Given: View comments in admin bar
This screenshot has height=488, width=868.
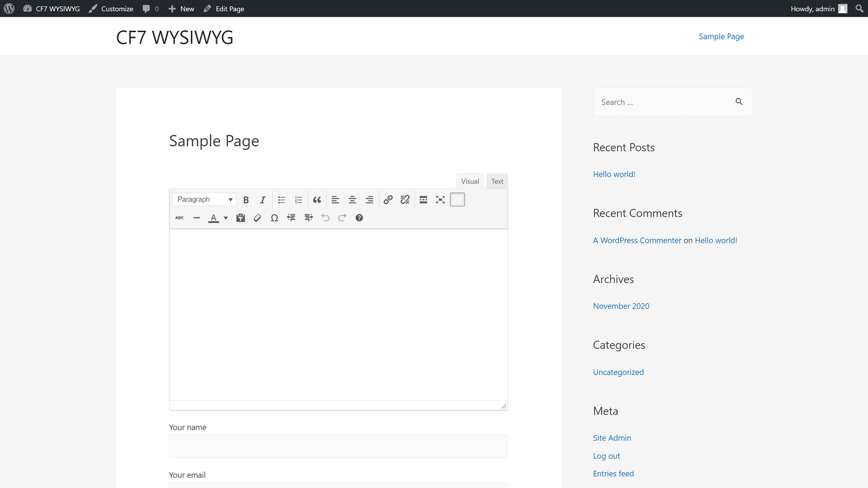Looking at the screenshot, I should (151, 9).
